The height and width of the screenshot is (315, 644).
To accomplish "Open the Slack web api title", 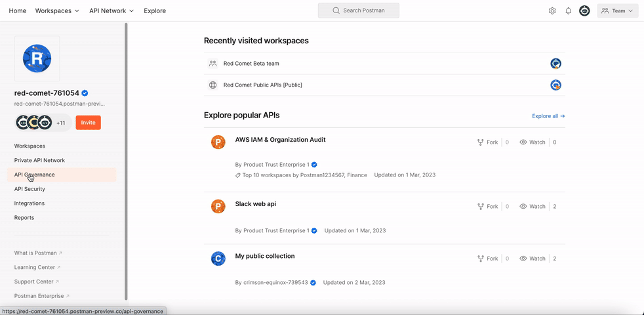I will (256, 204).
